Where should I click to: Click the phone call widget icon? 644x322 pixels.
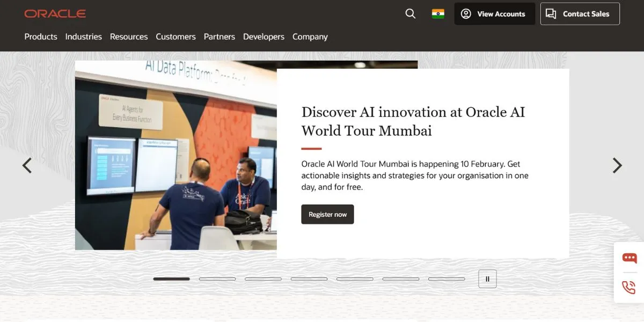click(x=629, y=287)
